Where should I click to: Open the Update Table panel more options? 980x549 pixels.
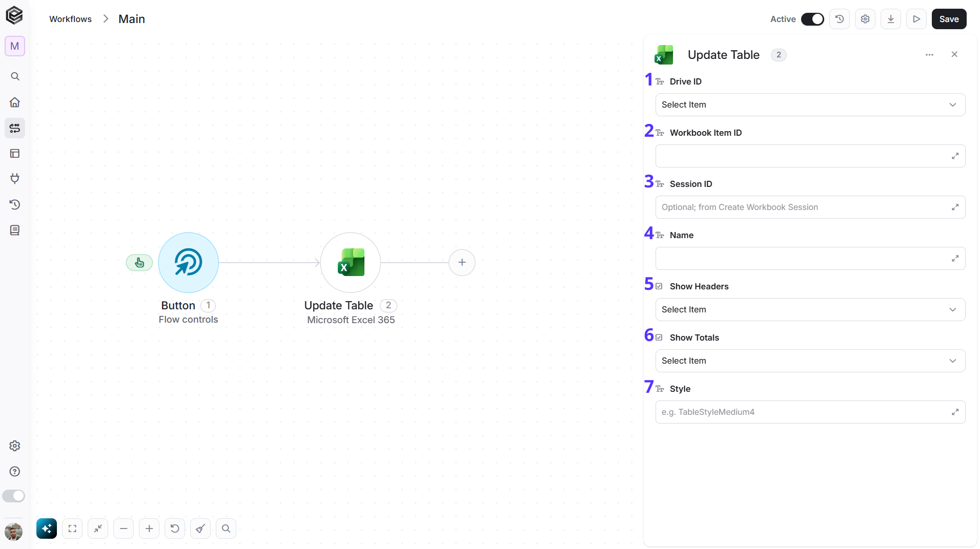click(x=929, y=55)
